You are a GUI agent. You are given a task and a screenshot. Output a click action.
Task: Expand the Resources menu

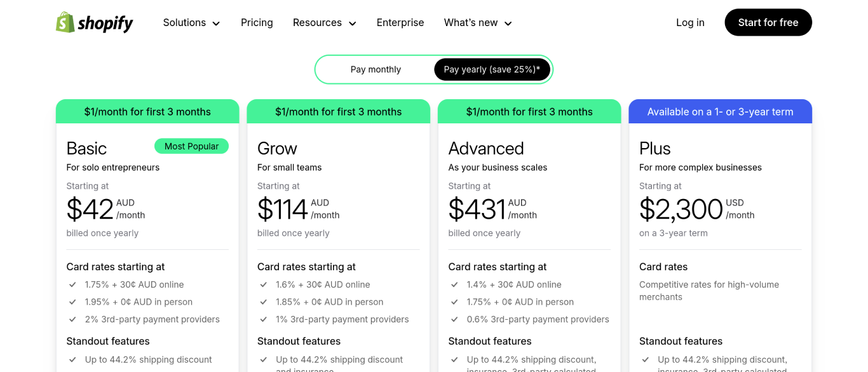(324, 22)
